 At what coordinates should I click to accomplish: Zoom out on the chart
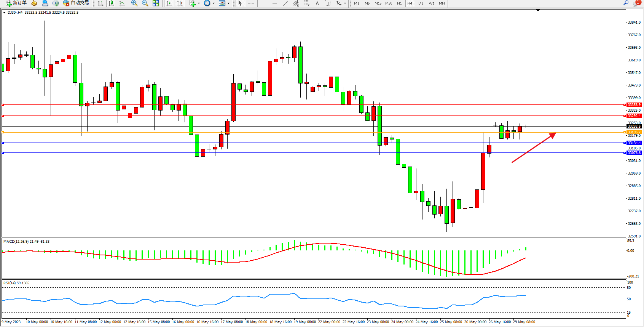pos(145,3)
